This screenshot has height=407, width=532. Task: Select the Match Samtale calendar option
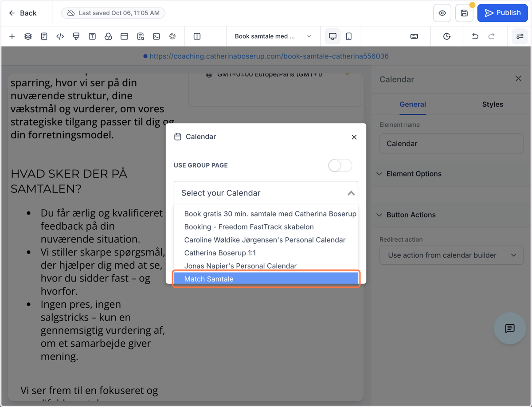point(266,279)
